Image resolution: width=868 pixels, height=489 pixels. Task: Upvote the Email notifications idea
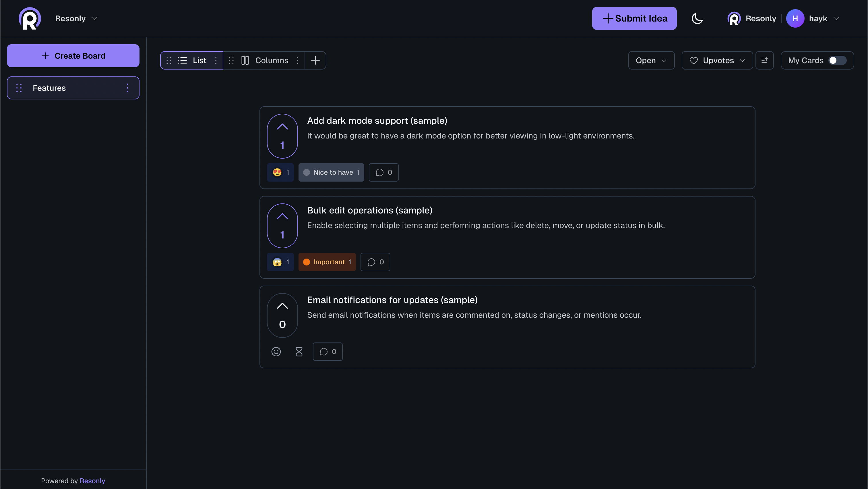pos(282,307)
